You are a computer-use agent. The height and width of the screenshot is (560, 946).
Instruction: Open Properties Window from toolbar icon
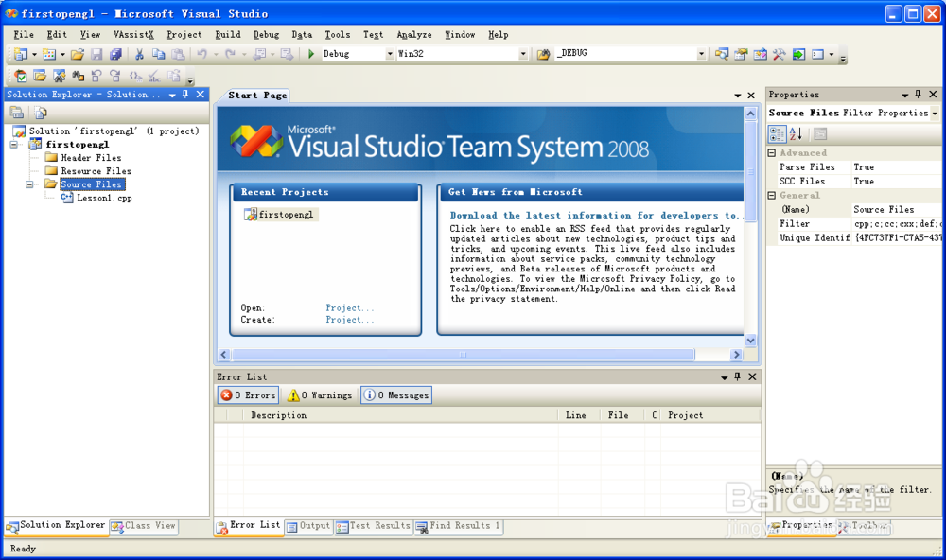741,54
